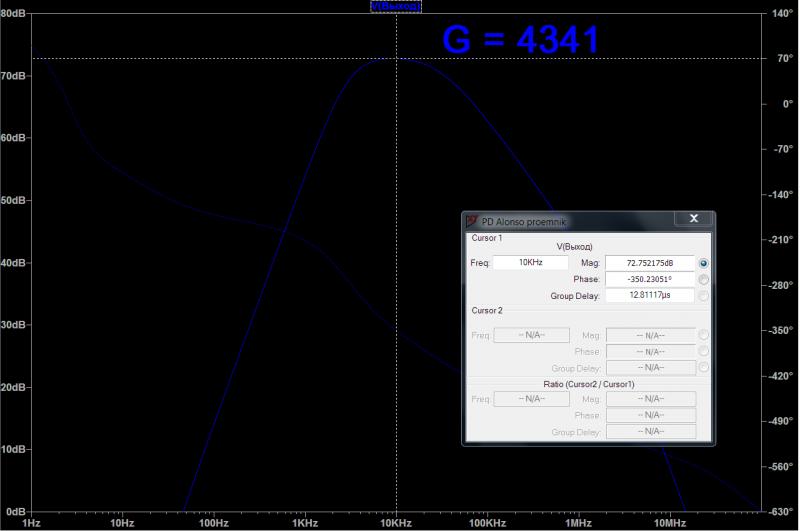
Task: Click the 10KHz label on the frequency axis
Action: tap(396, 523)
